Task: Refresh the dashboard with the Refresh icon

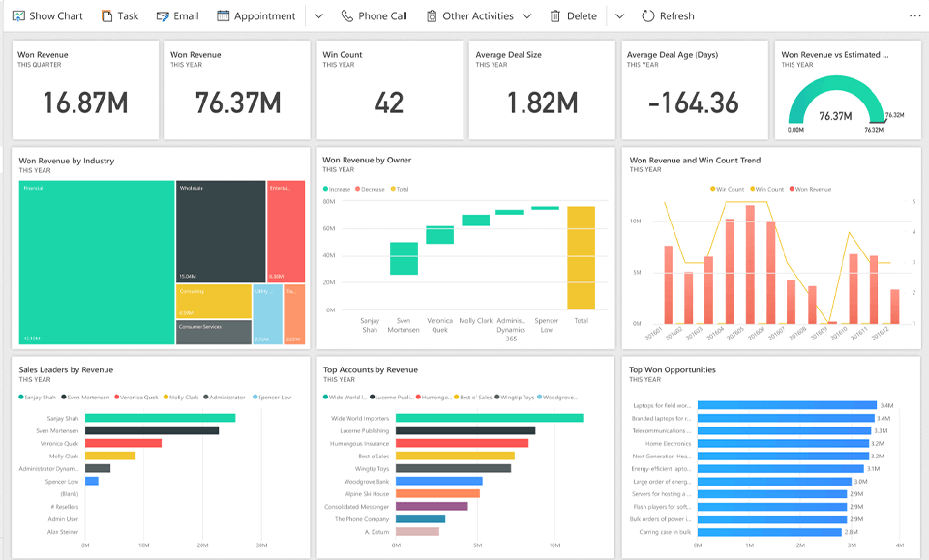Action: [x=648, y=16]
